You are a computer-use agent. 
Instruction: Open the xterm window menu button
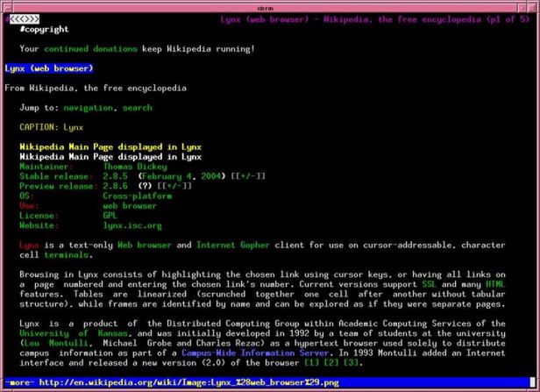click(8, 8)
